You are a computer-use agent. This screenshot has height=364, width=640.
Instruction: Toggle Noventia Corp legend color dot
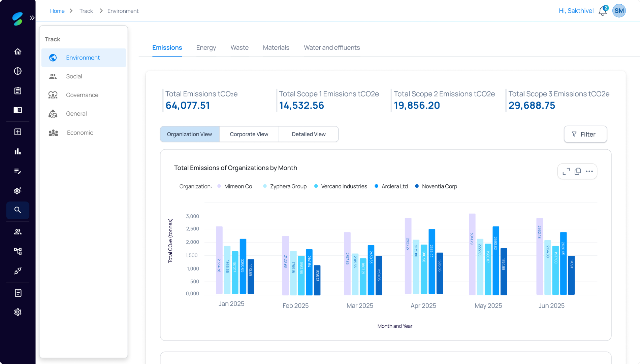point(417,186)
